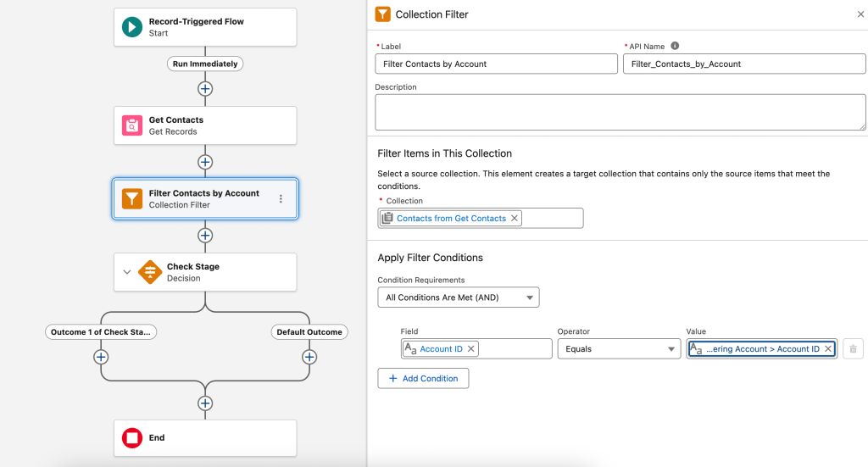Image resolution: width=868 pixels, height=467 pixels.
Task: Add element below Get Contacts
Action: tap(205, 162)
